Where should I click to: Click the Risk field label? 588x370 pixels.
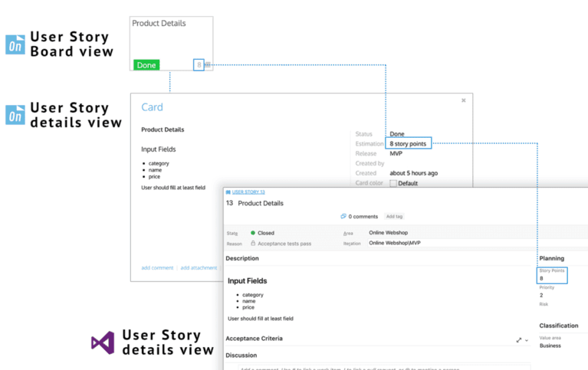tap(544, 304)
